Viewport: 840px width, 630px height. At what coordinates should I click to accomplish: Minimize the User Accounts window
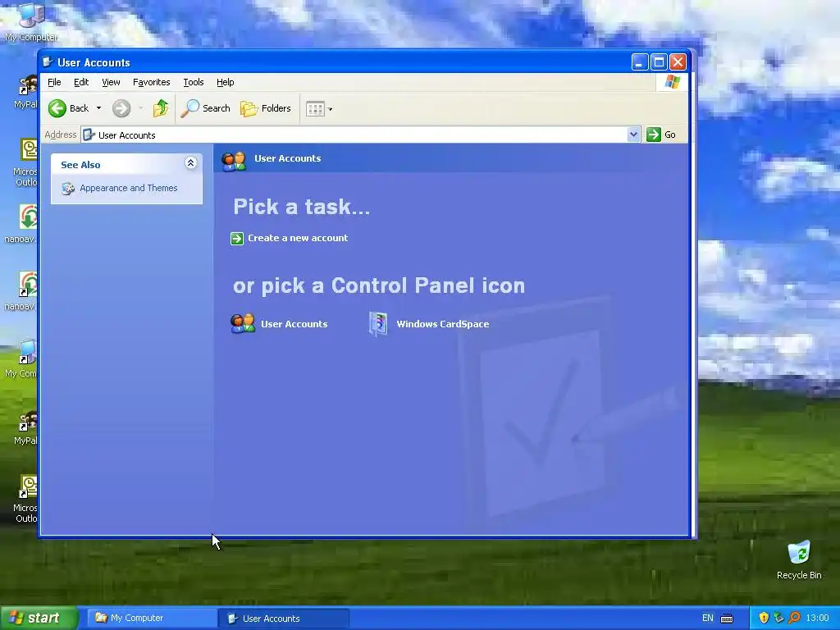click(640, 62)
